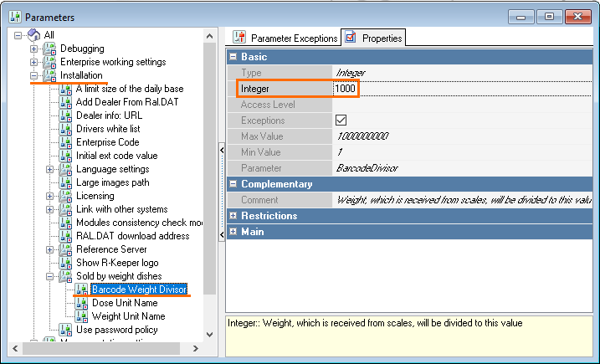Viewport: 600px width, 364px height.
Task: Select the Use password policy item
Action: [116, 330]
